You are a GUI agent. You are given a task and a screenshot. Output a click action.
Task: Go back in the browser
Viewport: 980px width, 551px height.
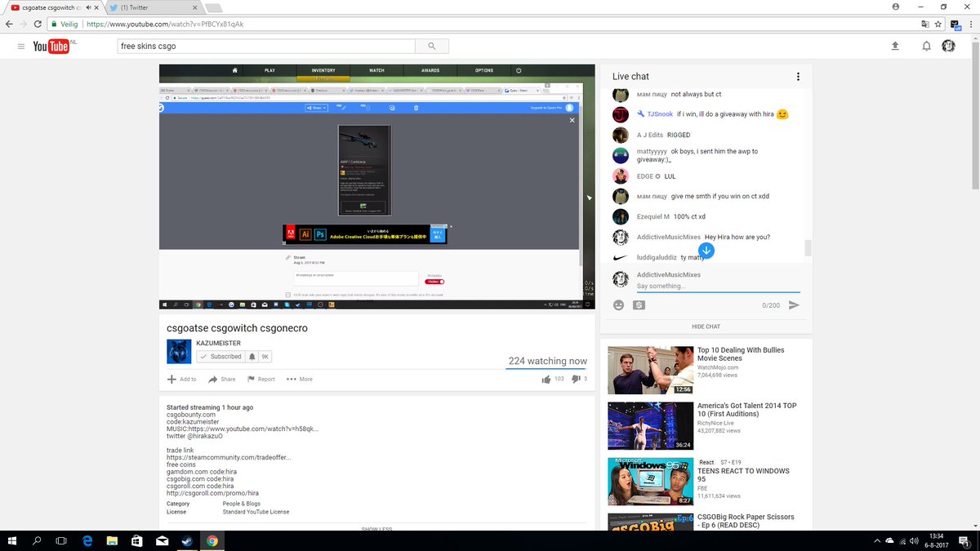(x=9, y=24)
